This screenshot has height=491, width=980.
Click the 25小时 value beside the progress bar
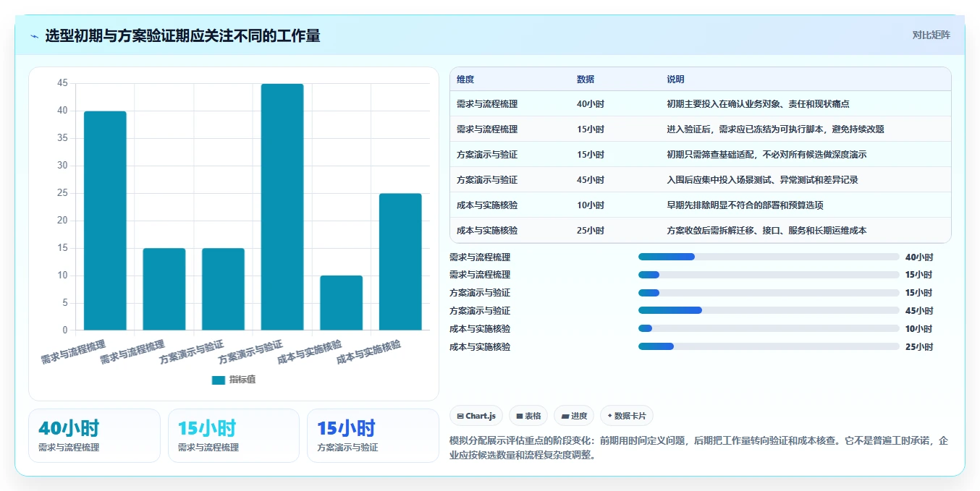pyautogui.click(x=919, y=347)
